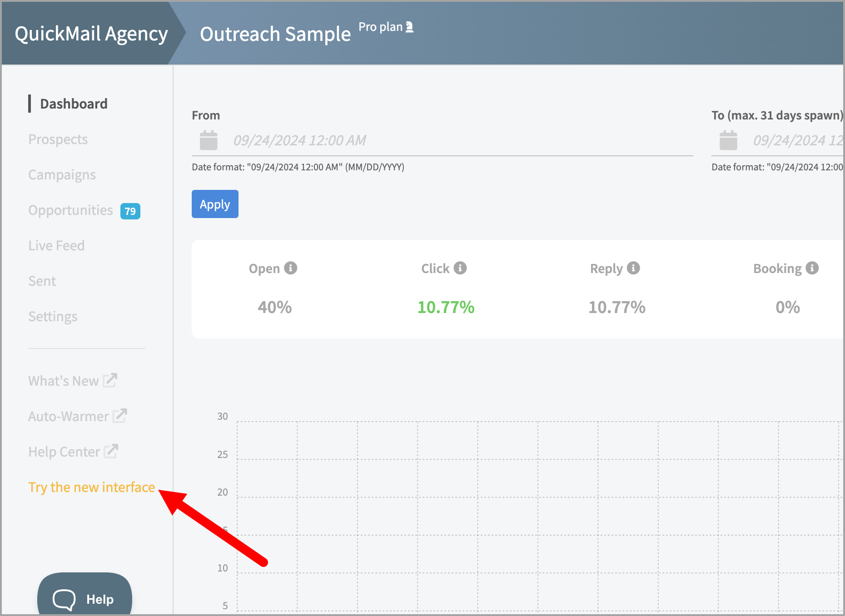Image resolution: width=845 pixels, height=616 pixels.
Task: Click the Pro plan chess knight icon
Action: pos(409,27)
